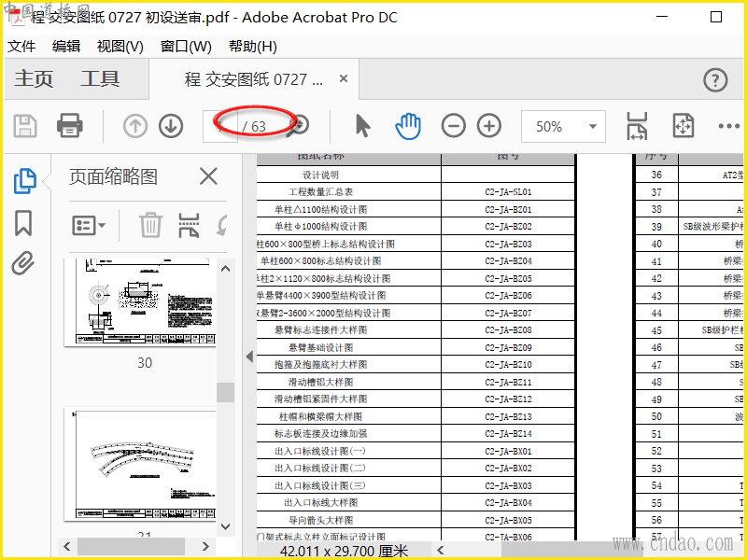Toggle the page thumbnails panel icon
The image size is (747, 560).
pyautogui.click(x=24, y=181)
